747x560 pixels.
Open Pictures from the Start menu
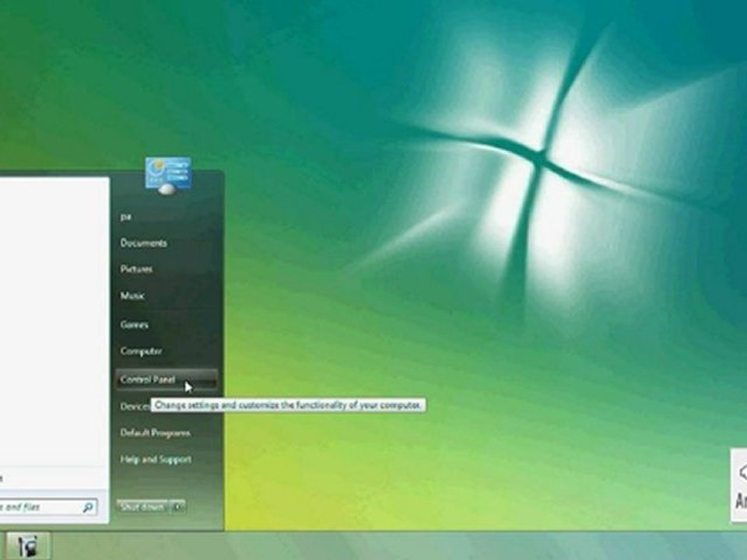tap(136, 269)
